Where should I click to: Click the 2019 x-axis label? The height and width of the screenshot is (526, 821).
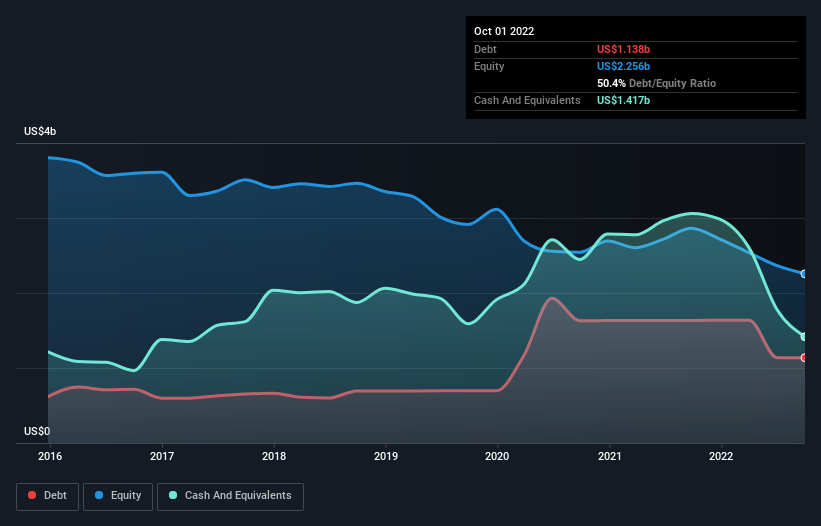coord(386,456)
